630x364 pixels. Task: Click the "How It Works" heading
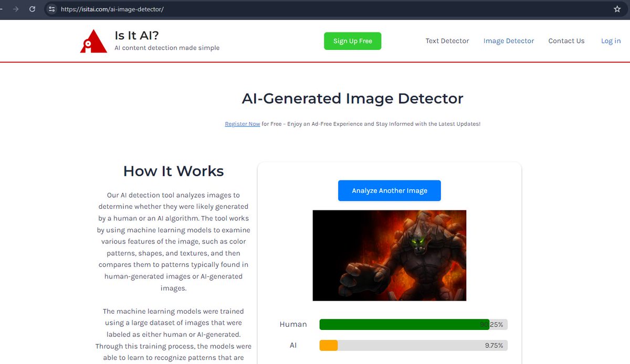(x=173, y=171)
